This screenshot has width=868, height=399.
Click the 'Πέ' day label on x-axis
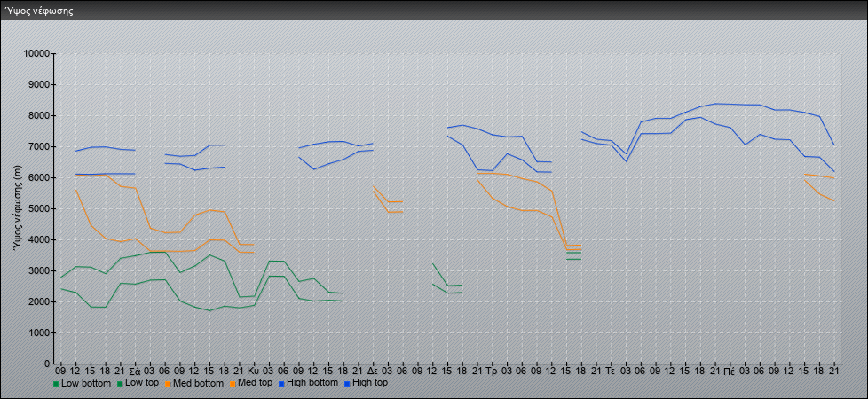[730, 371]
